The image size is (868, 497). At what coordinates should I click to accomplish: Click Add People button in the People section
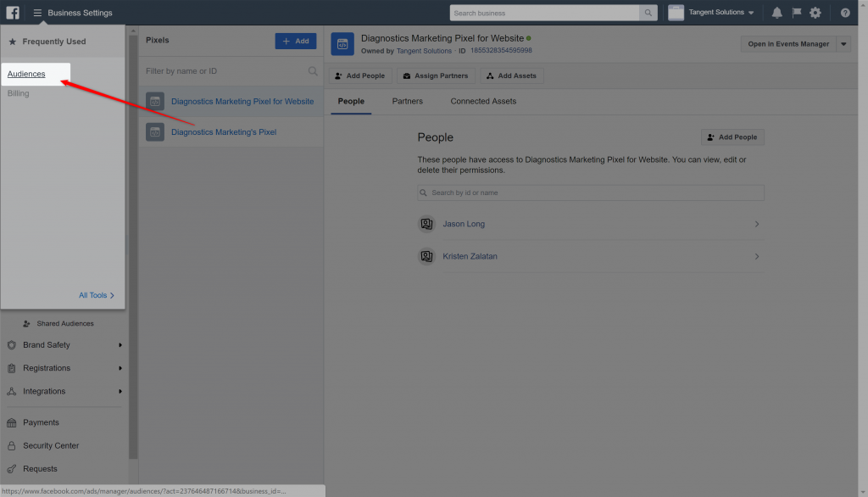coord(732,137)
